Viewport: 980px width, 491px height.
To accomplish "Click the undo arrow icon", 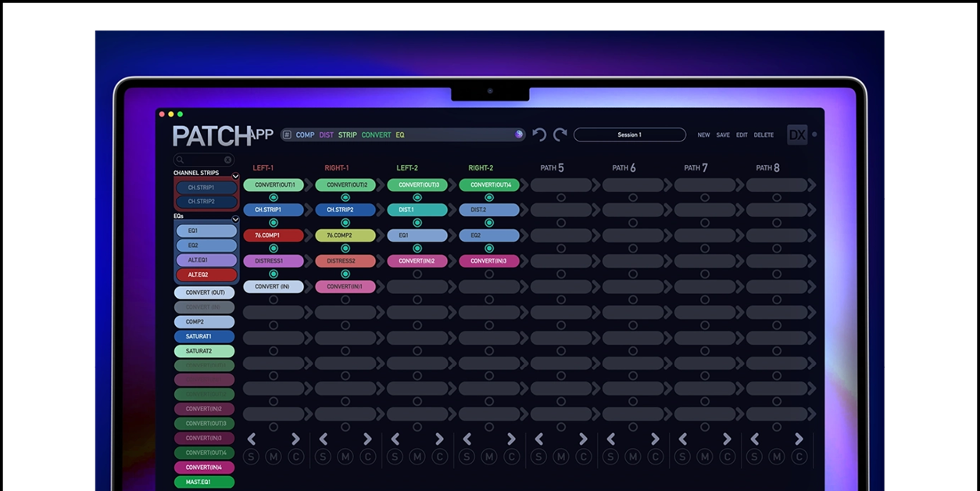I will [538, 134].
